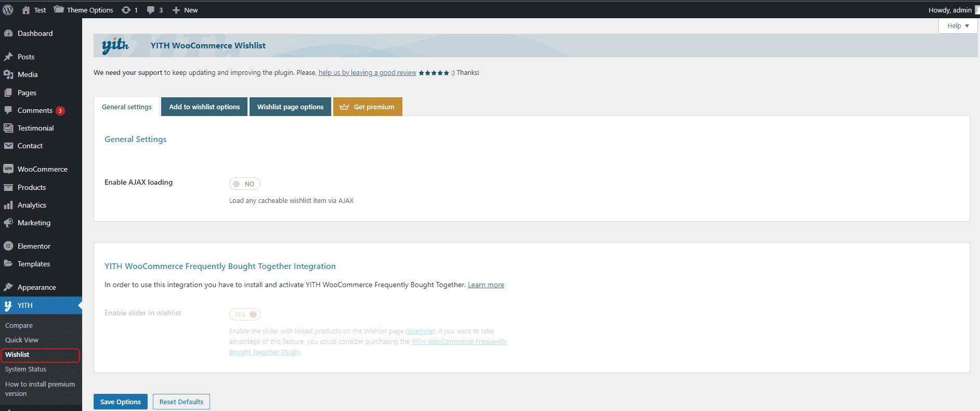This screenshot has height=411, width=980.
Task: Switch to Wishlist page options tab
Action: point(290,107)
